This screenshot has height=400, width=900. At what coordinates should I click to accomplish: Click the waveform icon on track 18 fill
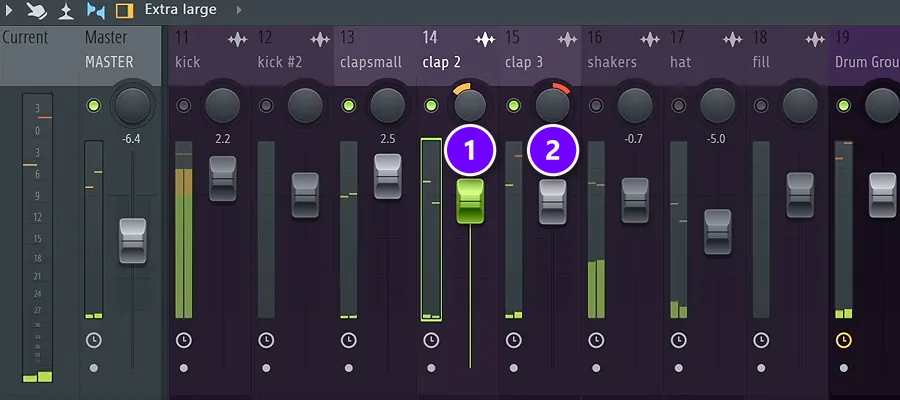point(815,40)
